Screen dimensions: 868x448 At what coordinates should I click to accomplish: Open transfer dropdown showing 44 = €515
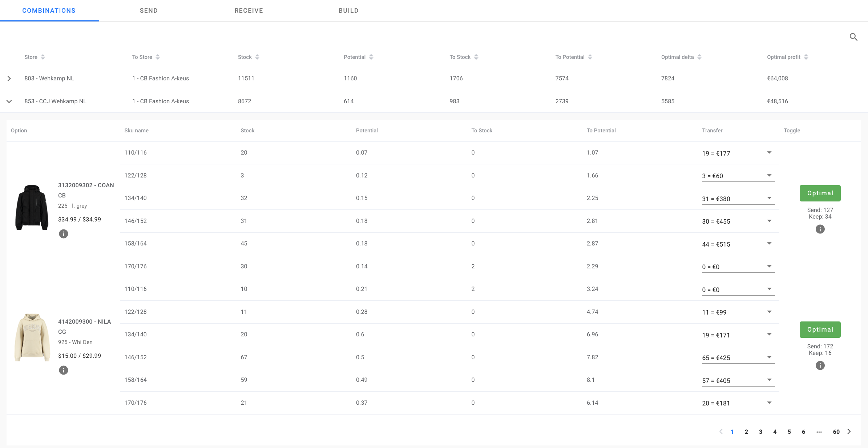[x=738, y=244]
